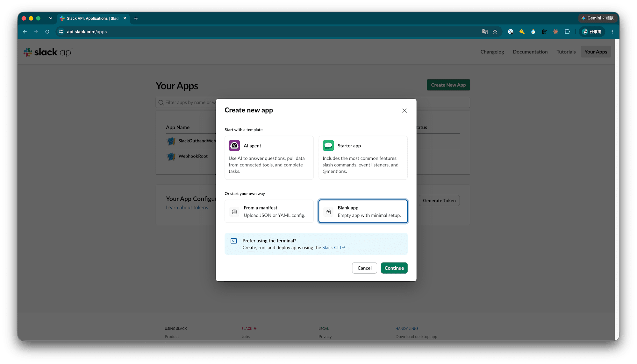Image resolution: width=637 pixels, height=364 pixels.
Task: Open the Privacy footer link
Action: [325, 337]
